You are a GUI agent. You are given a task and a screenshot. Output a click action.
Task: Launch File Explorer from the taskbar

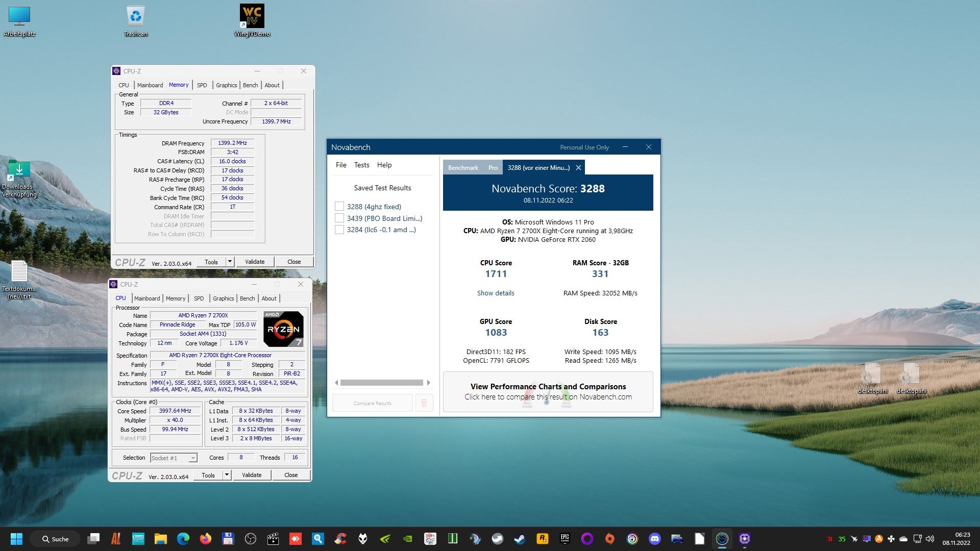[x=161, y=539]
